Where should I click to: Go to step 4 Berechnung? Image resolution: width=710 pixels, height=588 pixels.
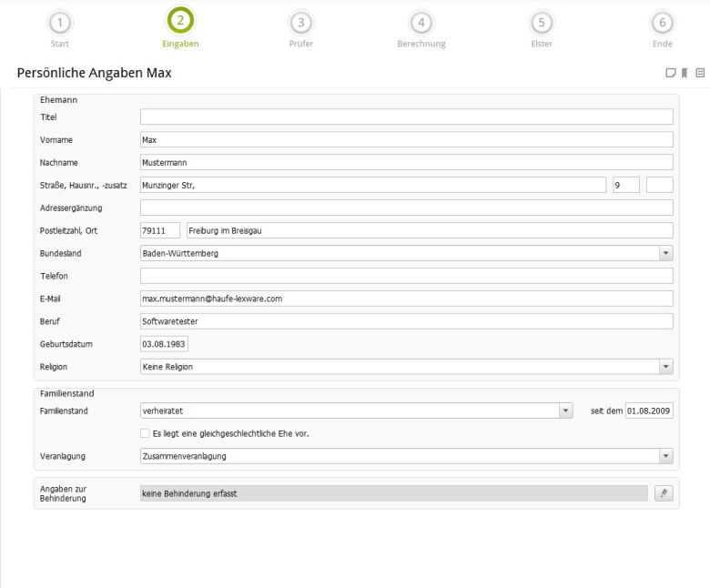point(421,23)
